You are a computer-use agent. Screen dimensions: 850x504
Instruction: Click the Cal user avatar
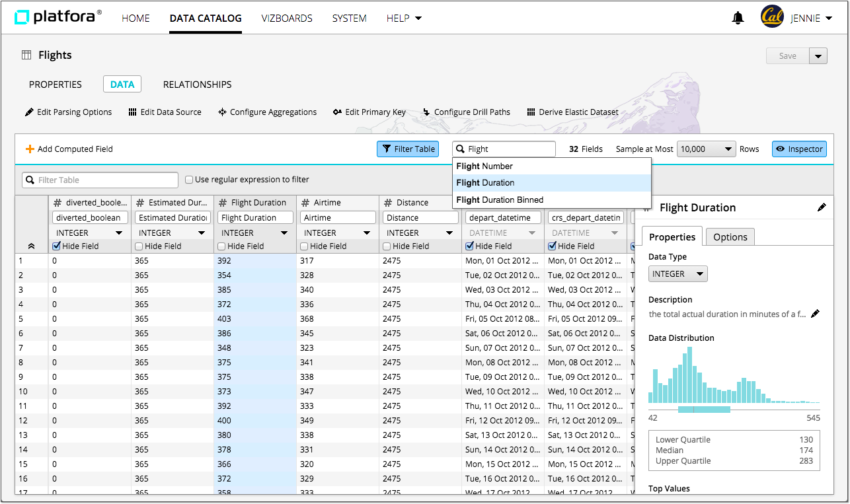(772, 17)
